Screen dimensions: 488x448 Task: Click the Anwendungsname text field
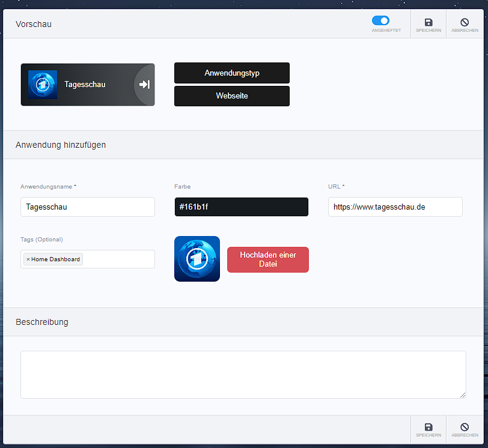point(87,207)
